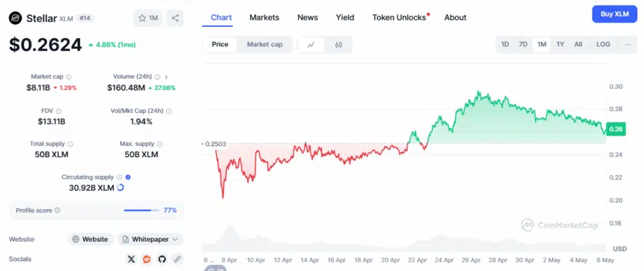Expand the Whitepaper dropdown
This screenshot has height=271, width=644.
tap(150, 240)
